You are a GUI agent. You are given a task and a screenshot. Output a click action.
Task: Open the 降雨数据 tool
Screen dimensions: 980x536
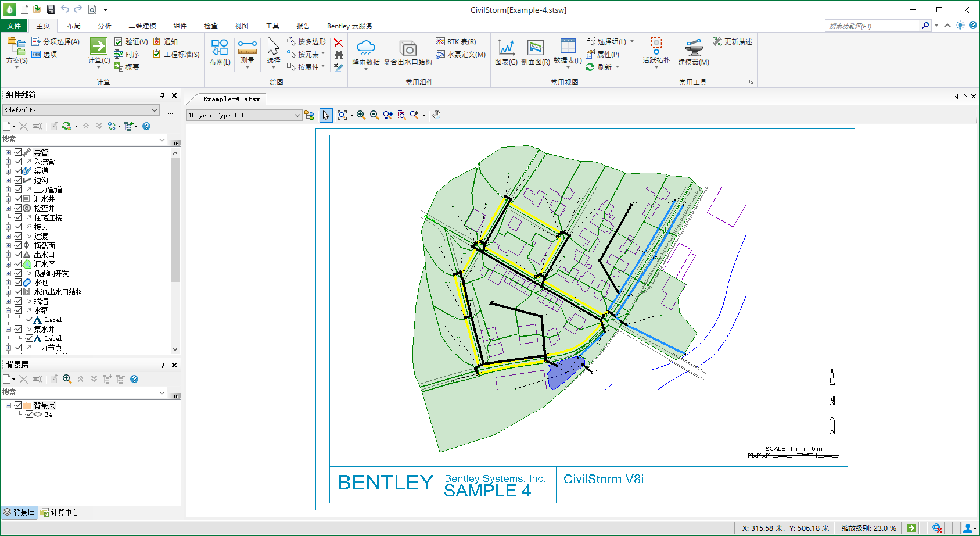point(366,52)
